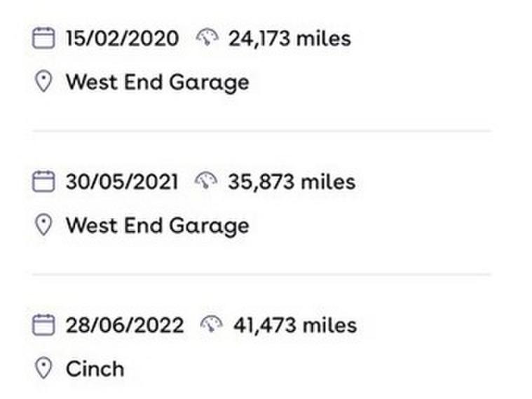This screenshot has width=532, height=399.
Task: Click the location pin icon beside Cinch
Action: [x=43, y=369]
